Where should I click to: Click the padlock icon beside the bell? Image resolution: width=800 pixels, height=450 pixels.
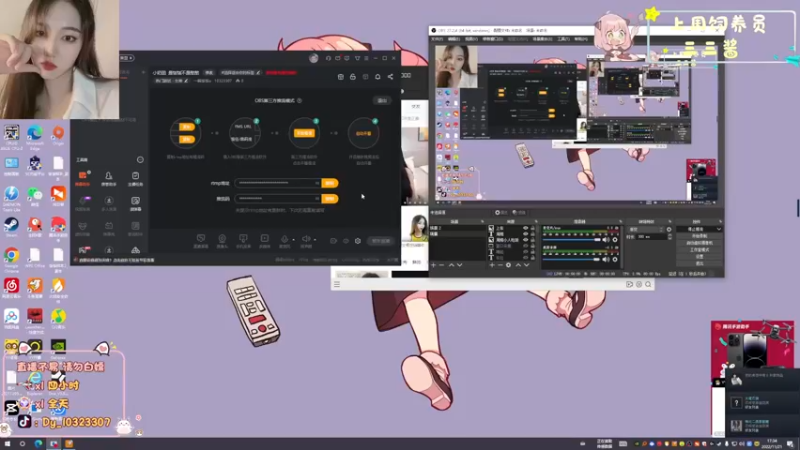click(353, 77)
